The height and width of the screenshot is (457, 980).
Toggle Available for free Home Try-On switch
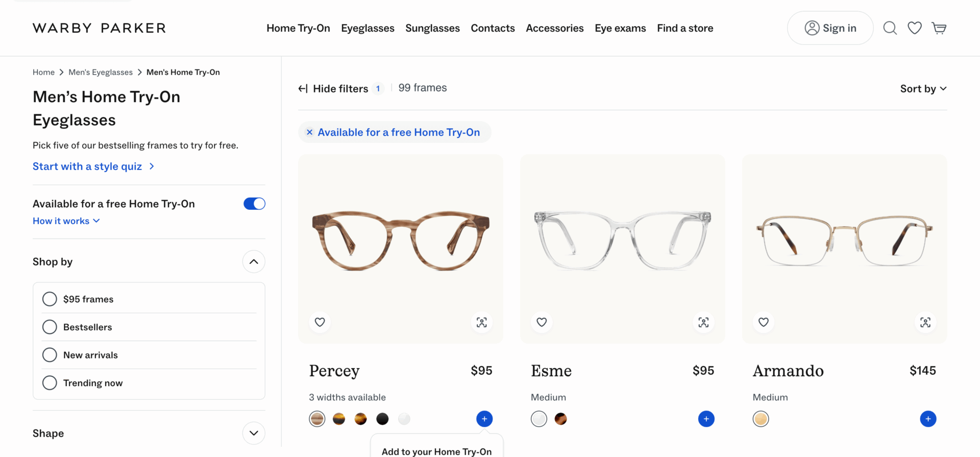[254, 204]
